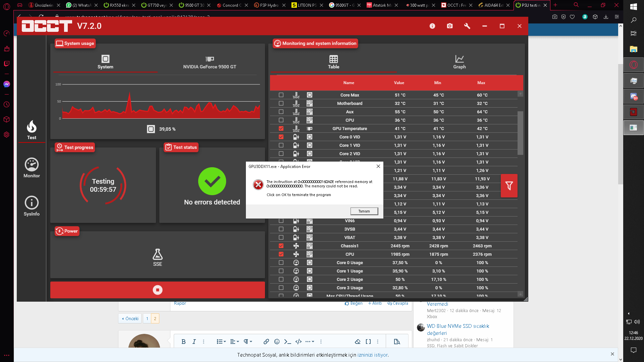Open OCCT settings wrench icon
The height and width of the screenshot is (362, 644).
tap(467, 26)
